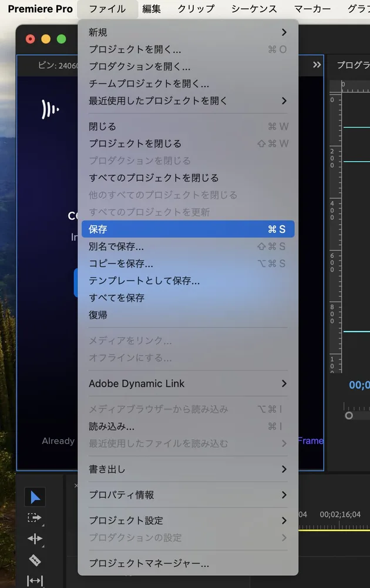Image resolution: width=370 pixels, height=588 pixels.
Task: Choose チームプロジェクトを開く... menu item
Action: [188, 83]
